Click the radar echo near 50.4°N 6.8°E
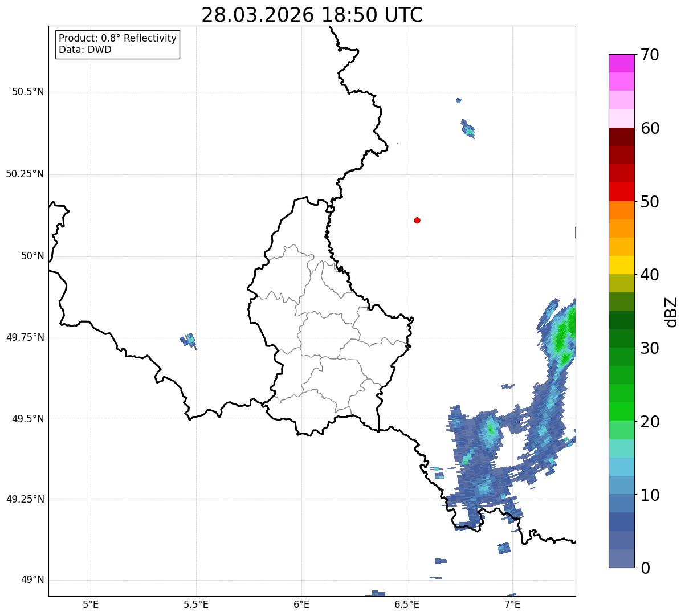685x616 pixels. click(x=467, y=129)
